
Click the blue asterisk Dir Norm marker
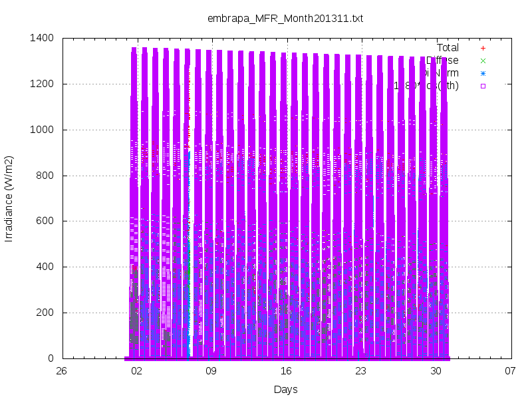point(483,73)
